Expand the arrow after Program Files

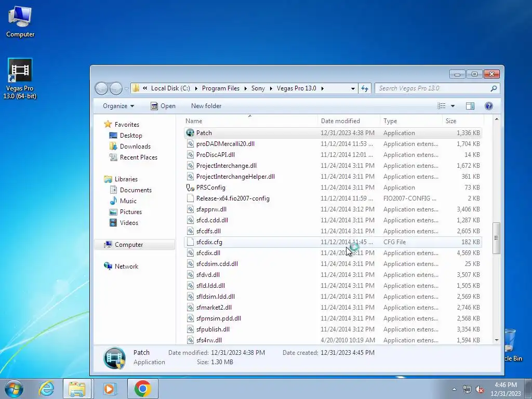(245, 88)
